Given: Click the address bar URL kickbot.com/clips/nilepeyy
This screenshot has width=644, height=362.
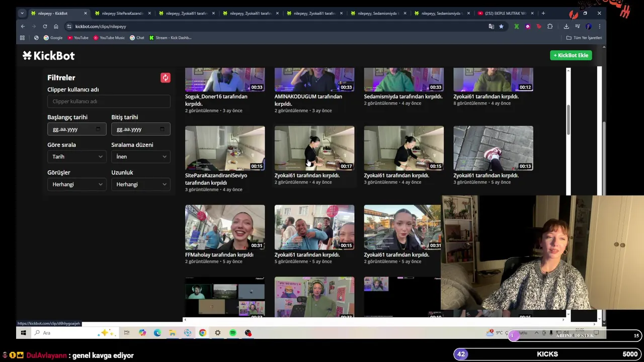Looking at the screenshot, I should [101, 26].
